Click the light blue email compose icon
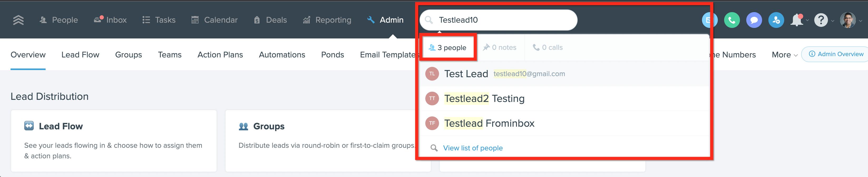Viewport: 868px width, 177px height. coord(709,20)
